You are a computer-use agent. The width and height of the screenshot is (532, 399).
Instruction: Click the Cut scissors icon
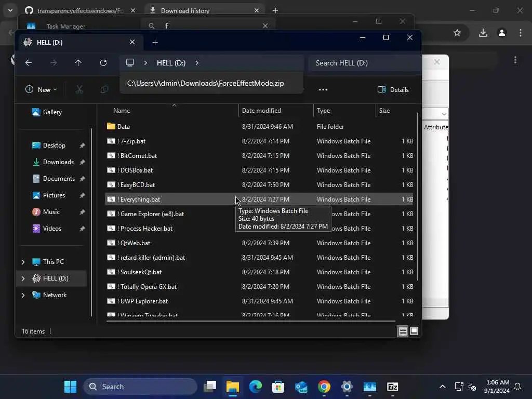(79, 89)
